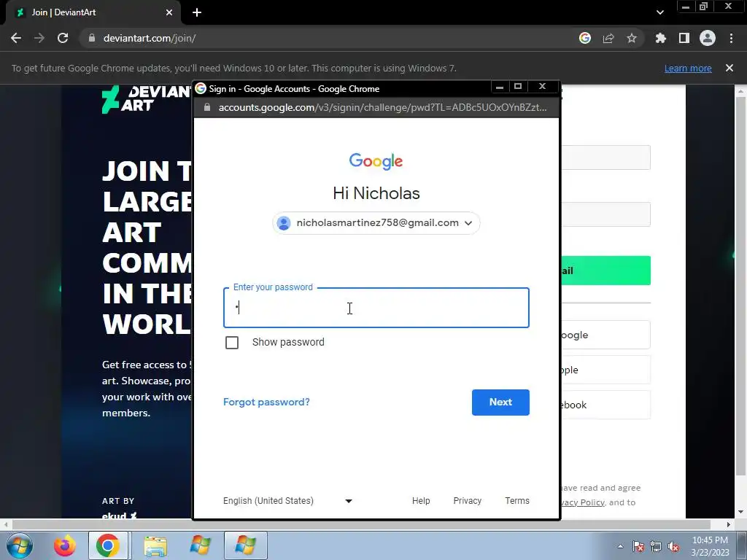Reload the DeviantArt page
The height and width of the screenshot is (560, 747).
pos(63,38)
